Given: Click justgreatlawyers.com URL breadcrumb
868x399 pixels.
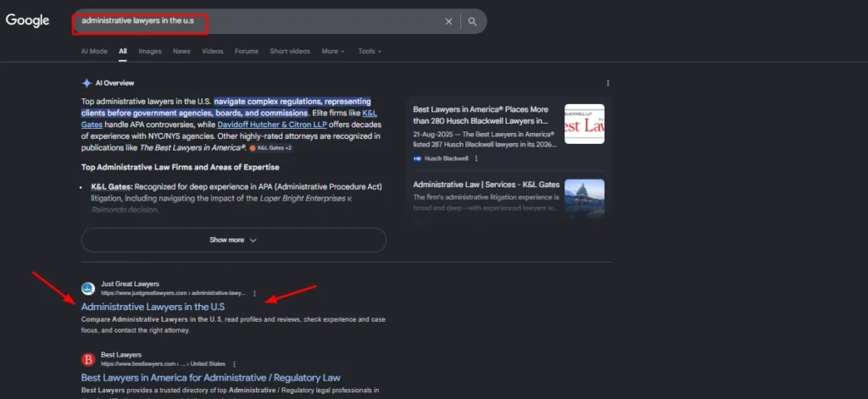Looking at the screenshot, I should (173, 293).
